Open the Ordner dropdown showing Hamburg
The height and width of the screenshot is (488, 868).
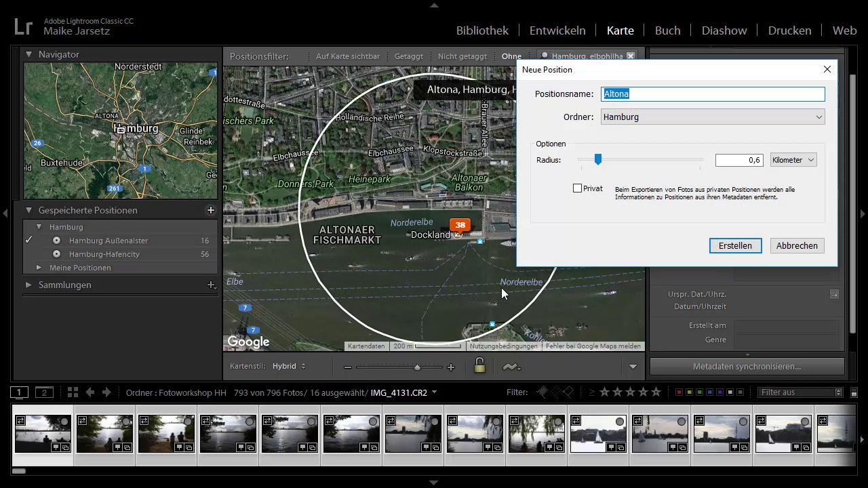coord(713,117)
